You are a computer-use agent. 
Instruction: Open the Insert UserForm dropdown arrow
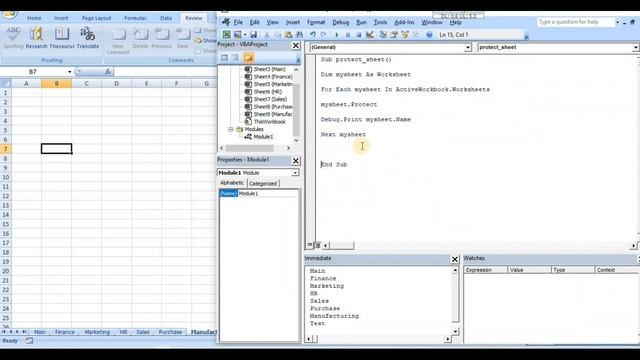244,35
